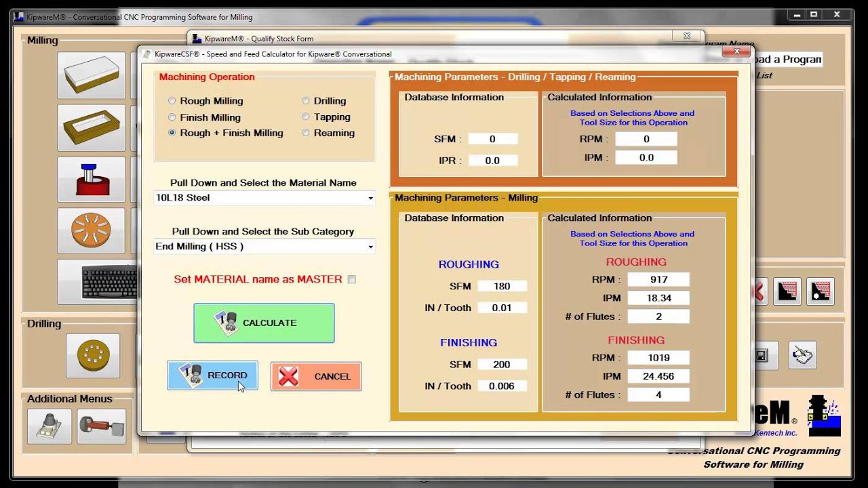This screenshot has height=488, width=868.
Task: Open the Material Name dropdown showing 10L18 Steel
Action: pyautogui.click(x=264, y=198)
